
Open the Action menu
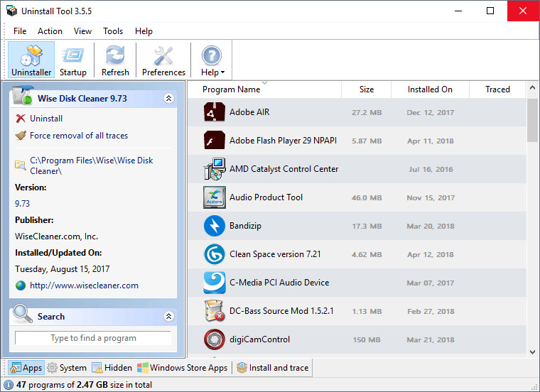[50, 31]
